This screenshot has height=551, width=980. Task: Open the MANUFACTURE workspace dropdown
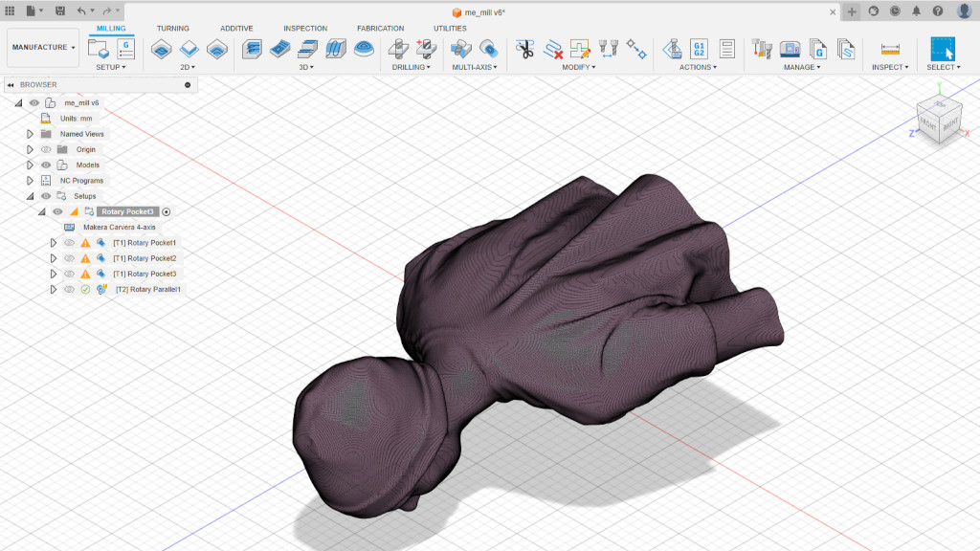43,48
